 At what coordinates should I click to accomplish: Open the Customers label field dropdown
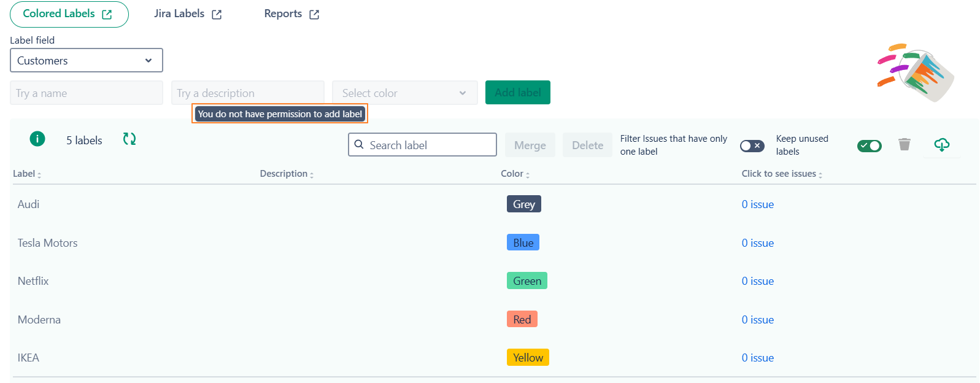pos(87,61)
